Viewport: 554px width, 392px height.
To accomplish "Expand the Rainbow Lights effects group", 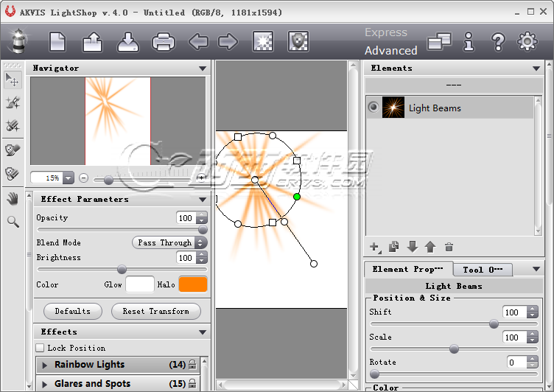I will point(45,365).
